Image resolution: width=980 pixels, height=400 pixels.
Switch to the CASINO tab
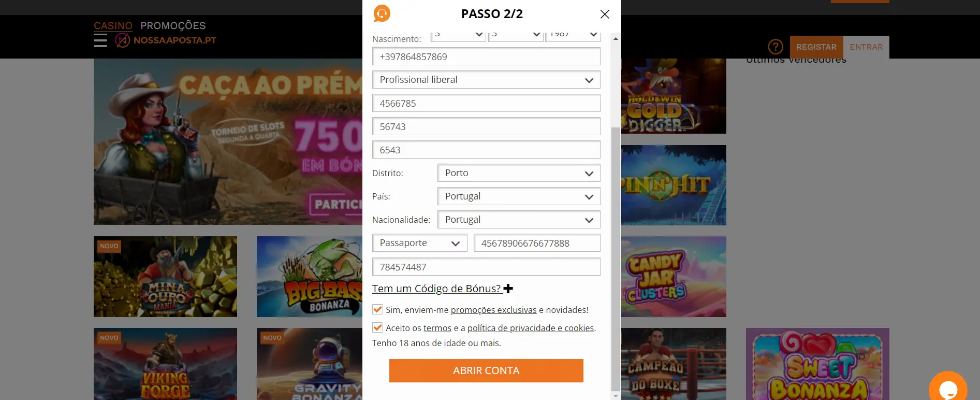(113, 25)
